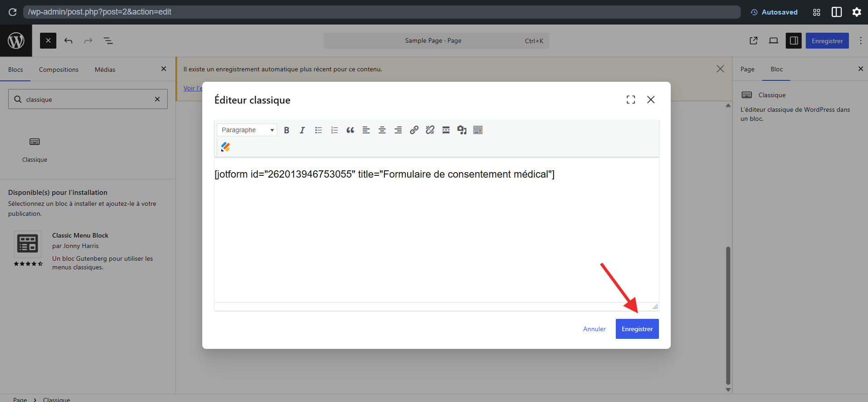Insert a numbered list
868x402 pixels.
[x=334, y=130]
